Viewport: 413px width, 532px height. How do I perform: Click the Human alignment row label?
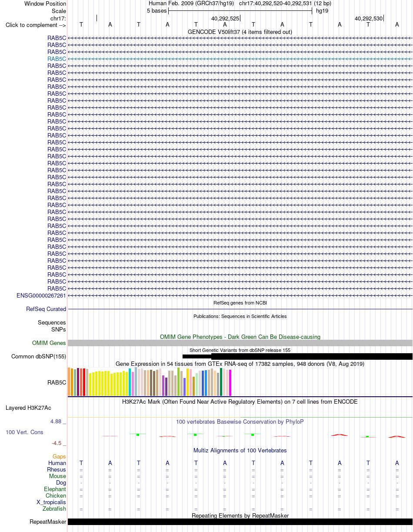(x=57, y=463)
